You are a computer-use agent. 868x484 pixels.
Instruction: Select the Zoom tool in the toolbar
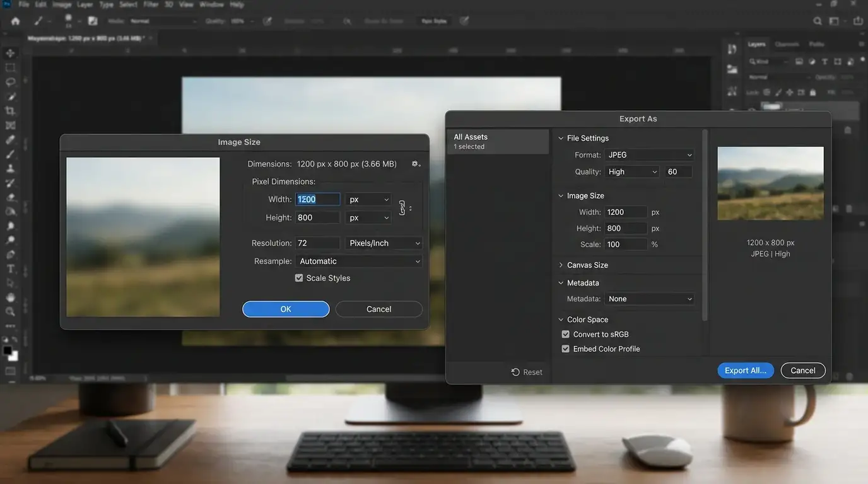pos(10,311)
